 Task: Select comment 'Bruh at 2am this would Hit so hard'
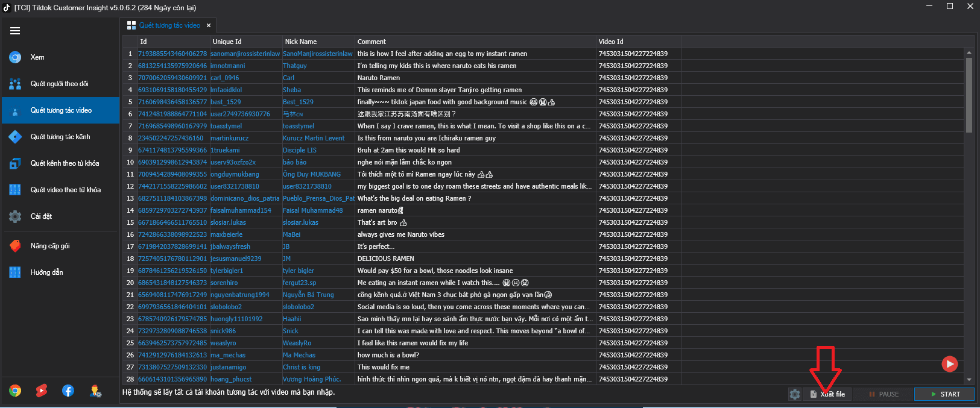(409, 150)
